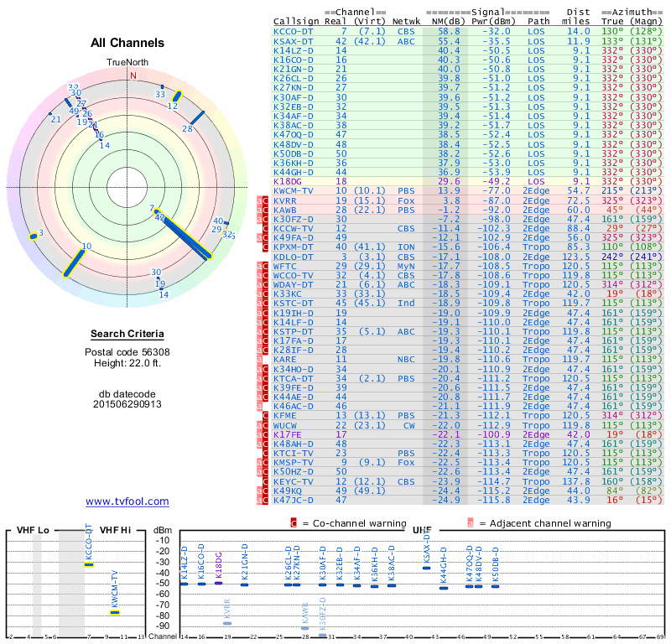The width and height of the screenshot is (671, 644).
Task: Click channel 40 label on the radar plot
Action: (x=218, y=221)
